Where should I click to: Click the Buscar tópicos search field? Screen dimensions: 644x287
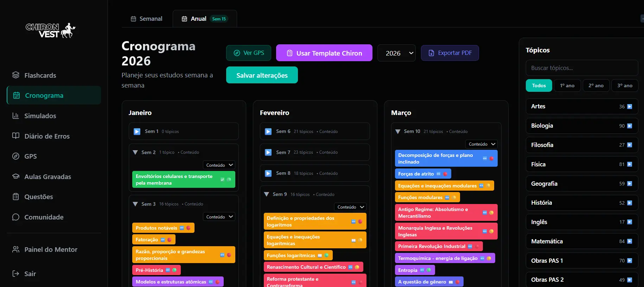tap(581, 68)
